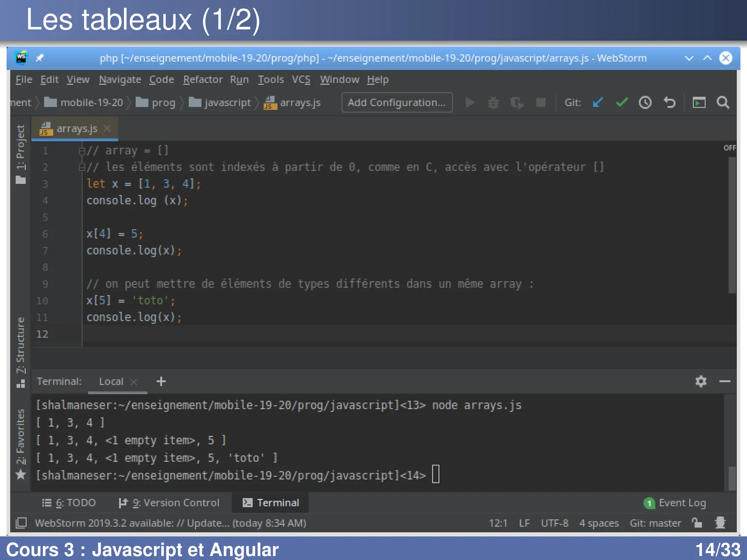This screenshot has height=560, width=747.
Task: Click the Terminal tool window button
Action: [x=271, y=503]
